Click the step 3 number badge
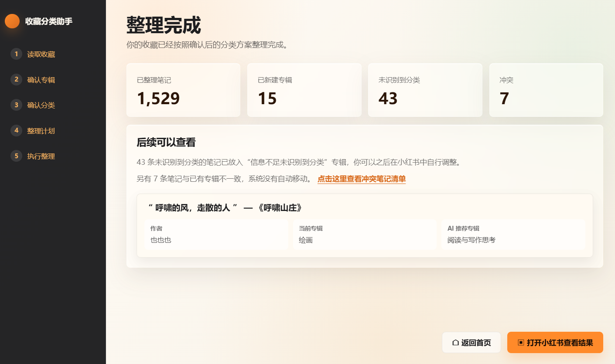 click(x=16, y=105)
